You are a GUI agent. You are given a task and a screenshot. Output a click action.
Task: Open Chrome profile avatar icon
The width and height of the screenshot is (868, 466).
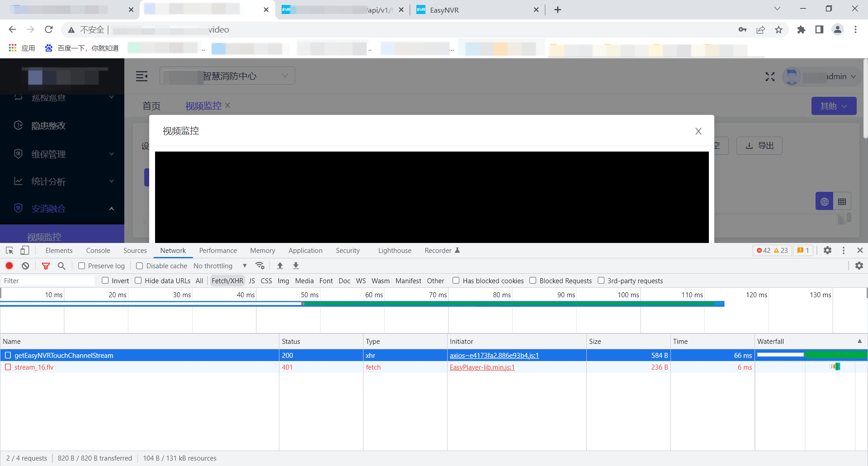(837, 29)
